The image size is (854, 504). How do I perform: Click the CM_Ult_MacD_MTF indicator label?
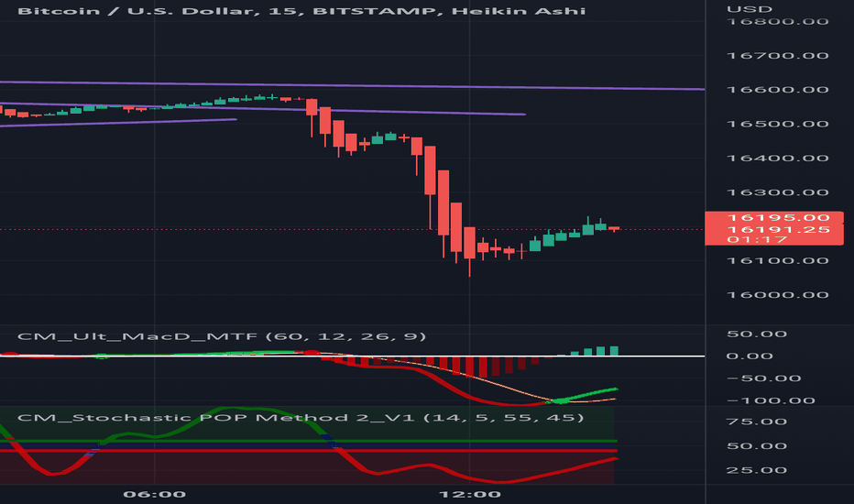click(x=221, y=336)
